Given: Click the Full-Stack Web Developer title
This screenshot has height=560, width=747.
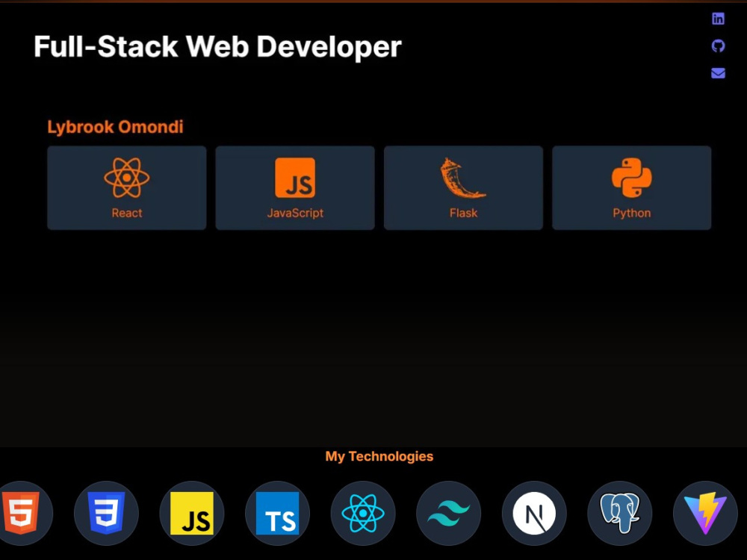Looking at the screenshot, I should click(x=217, y=46).
